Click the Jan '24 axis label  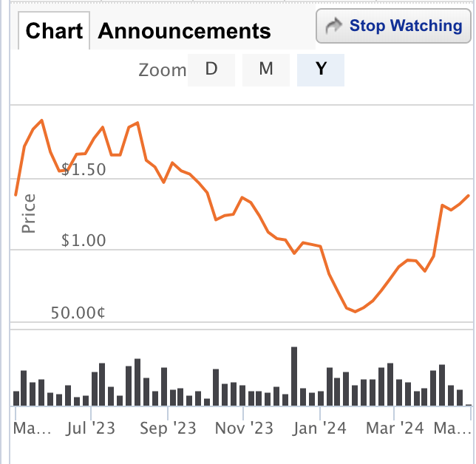[x=319, y=429]
